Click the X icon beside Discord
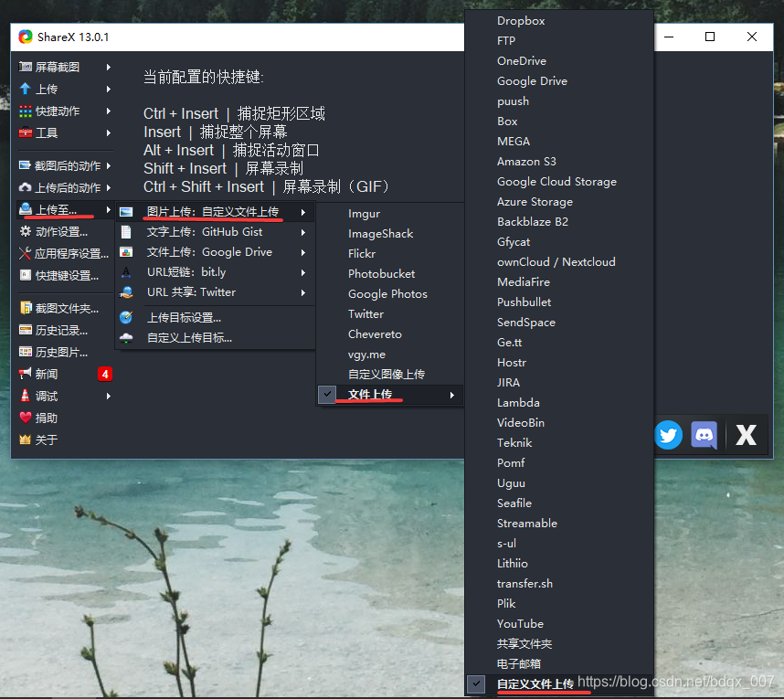Viewport: 784px width, 699px height. pyautogui.click(x=746, y=435)
